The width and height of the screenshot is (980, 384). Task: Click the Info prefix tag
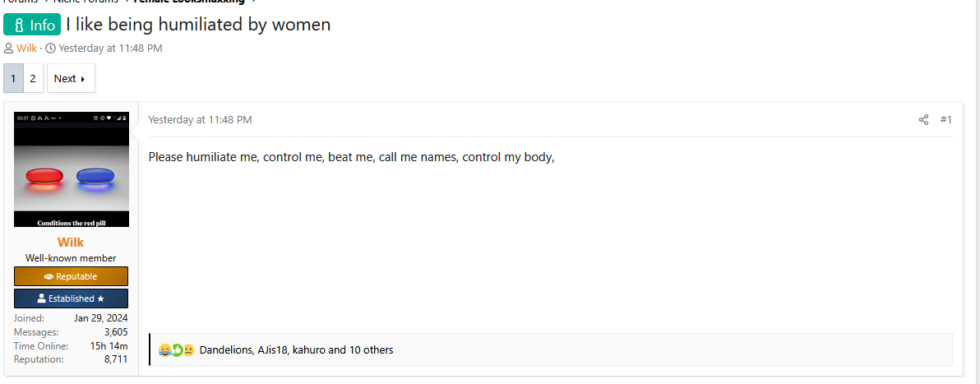pos(33,25)
